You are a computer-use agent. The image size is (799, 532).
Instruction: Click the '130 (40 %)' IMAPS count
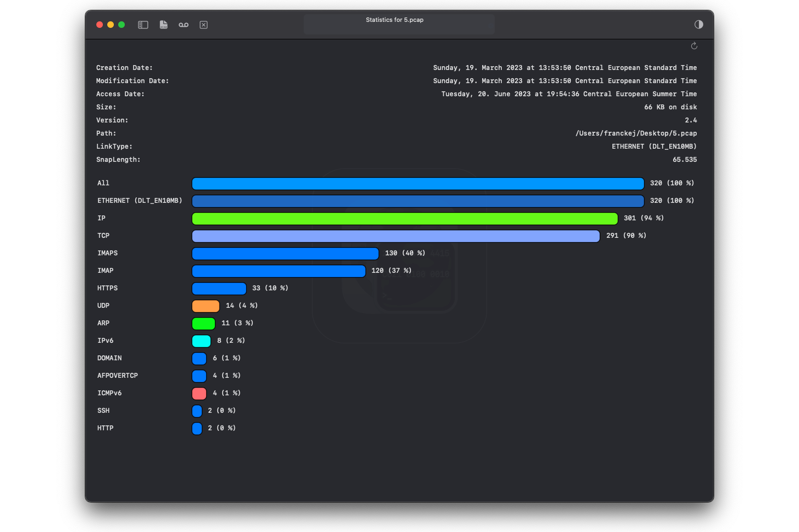(x=405, y=253)
